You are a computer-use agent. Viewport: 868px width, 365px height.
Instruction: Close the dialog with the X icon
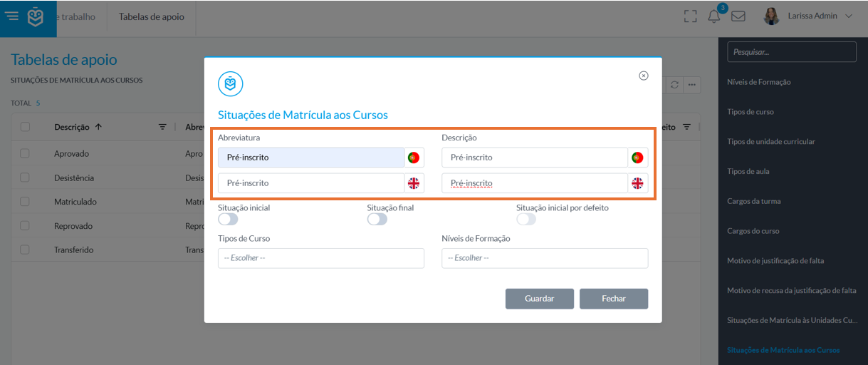point(644,76)
